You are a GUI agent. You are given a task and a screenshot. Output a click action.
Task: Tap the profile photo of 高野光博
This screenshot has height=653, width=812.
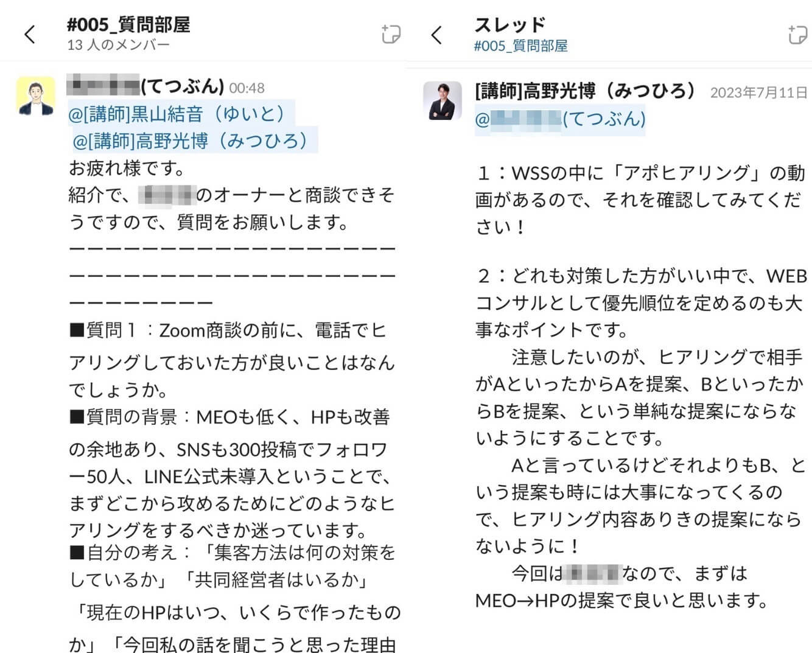(443, 100)
